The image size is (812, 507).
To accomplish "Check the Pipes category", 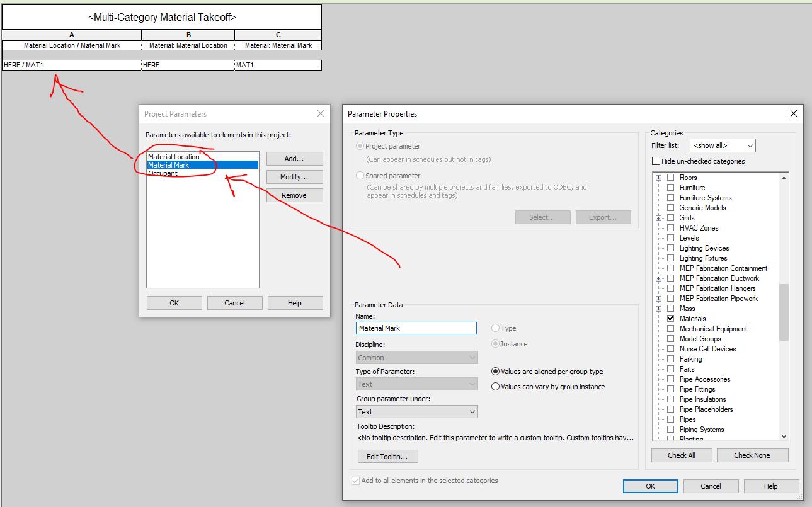I will pyautogui.click(x=670, y=419).
